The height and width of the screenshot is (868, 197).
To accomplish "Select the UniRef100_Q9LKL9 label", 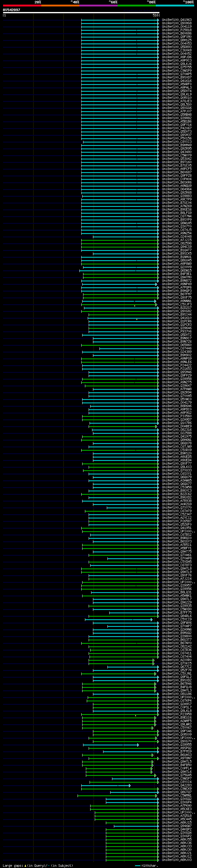I will (177, 94).
